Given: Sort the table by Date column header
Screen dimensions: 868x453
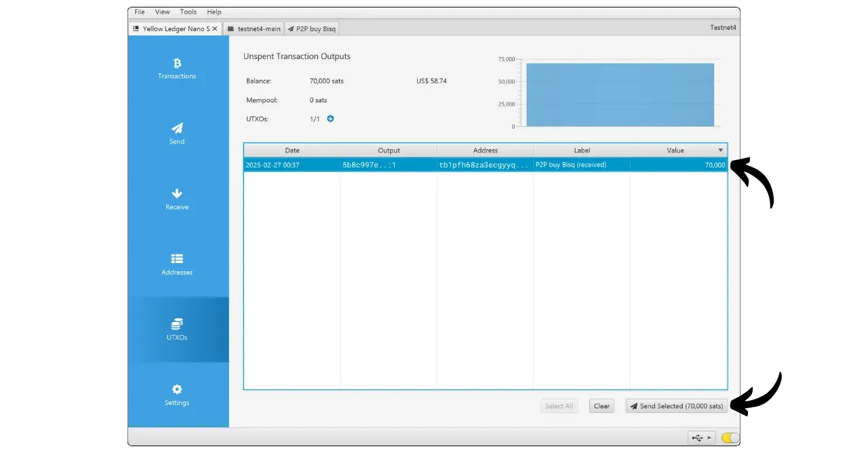Looking at the screenshot, I should (292, 151).
